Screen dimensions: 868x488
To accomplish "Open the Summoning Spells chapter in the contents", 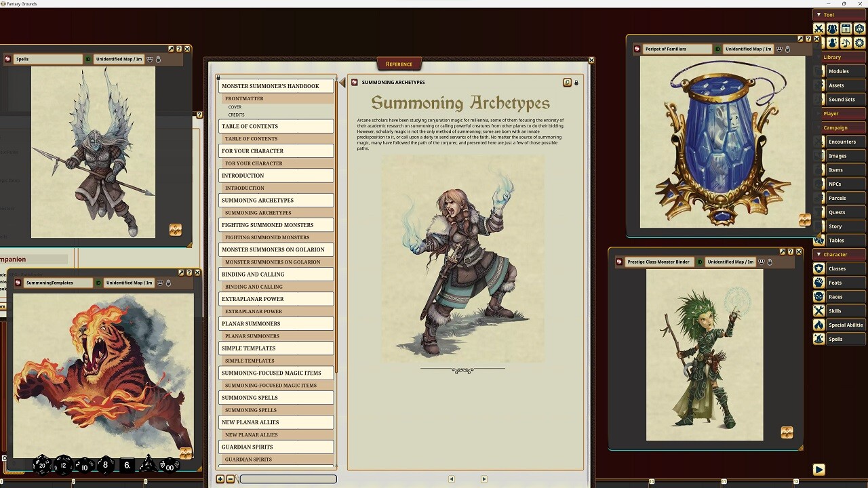I will point(275,397).
